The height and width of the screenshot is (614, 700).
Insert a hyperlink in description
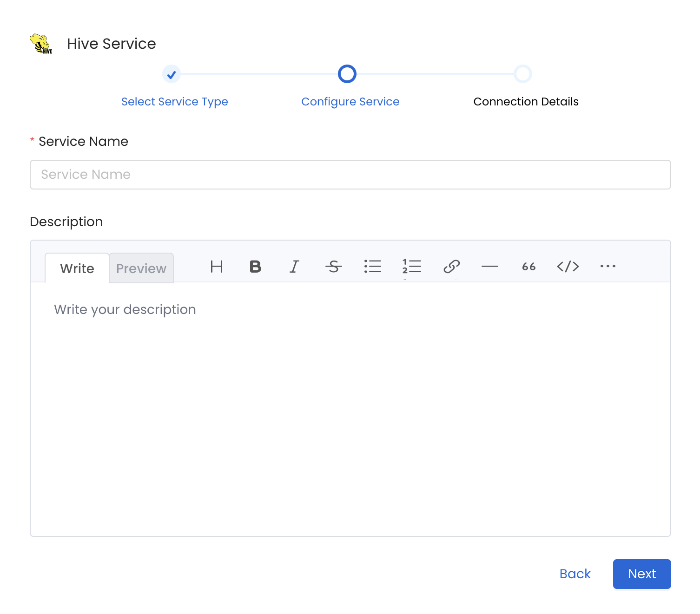click(451, 267)
